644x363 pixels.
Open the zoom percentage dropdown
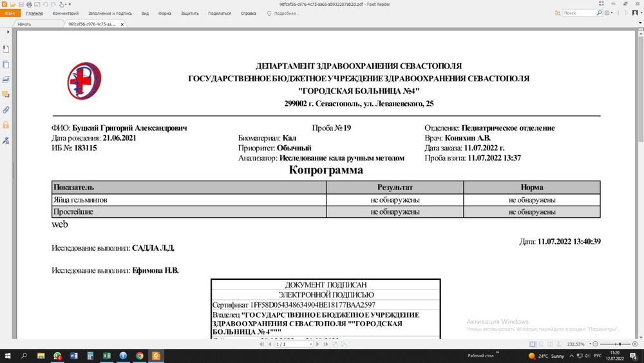588,344
